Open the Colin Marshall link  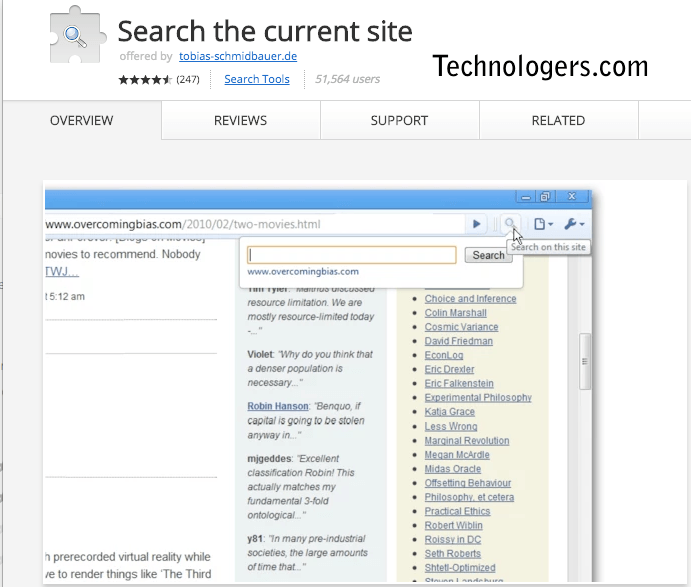pos(456,313)
